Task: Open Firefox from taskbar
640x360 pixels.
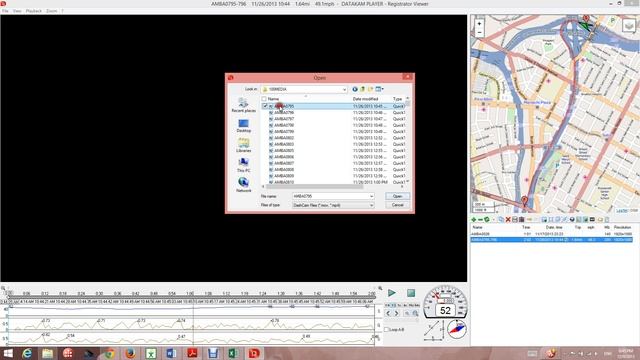Action: (x=130, y=353)
